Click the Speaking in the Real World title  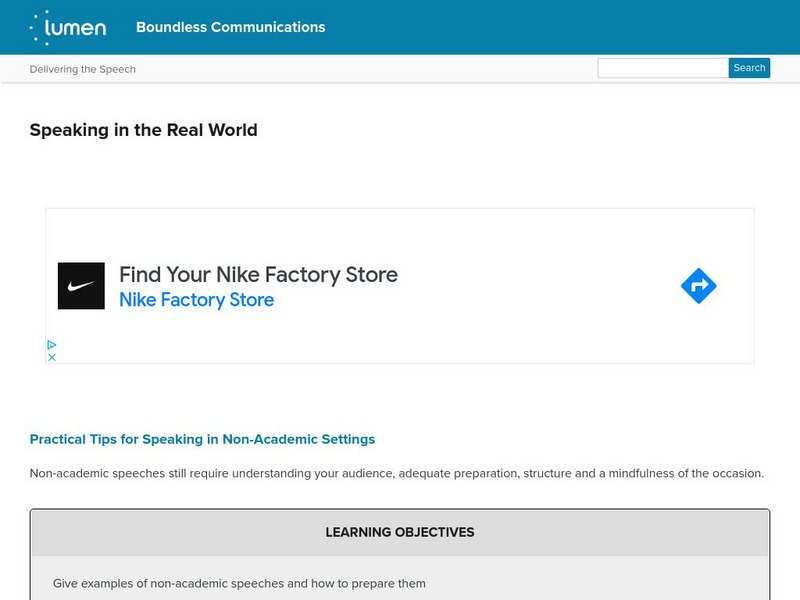143,130
